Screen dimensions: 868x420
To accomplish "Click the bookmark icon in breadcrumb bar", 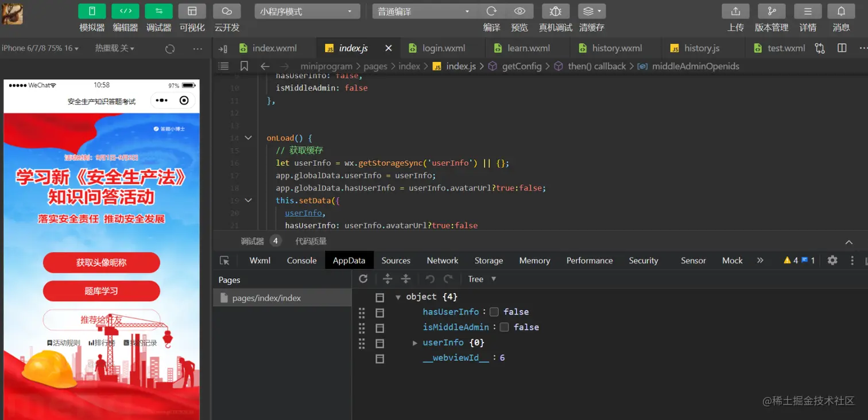I will tap(244, 66).
